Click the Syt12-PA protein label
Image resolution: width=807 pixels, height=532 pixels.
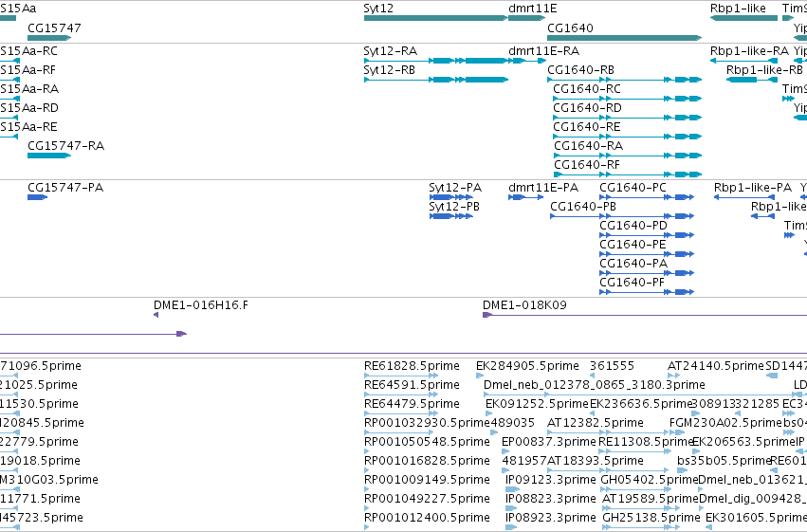tap(455, 188)
